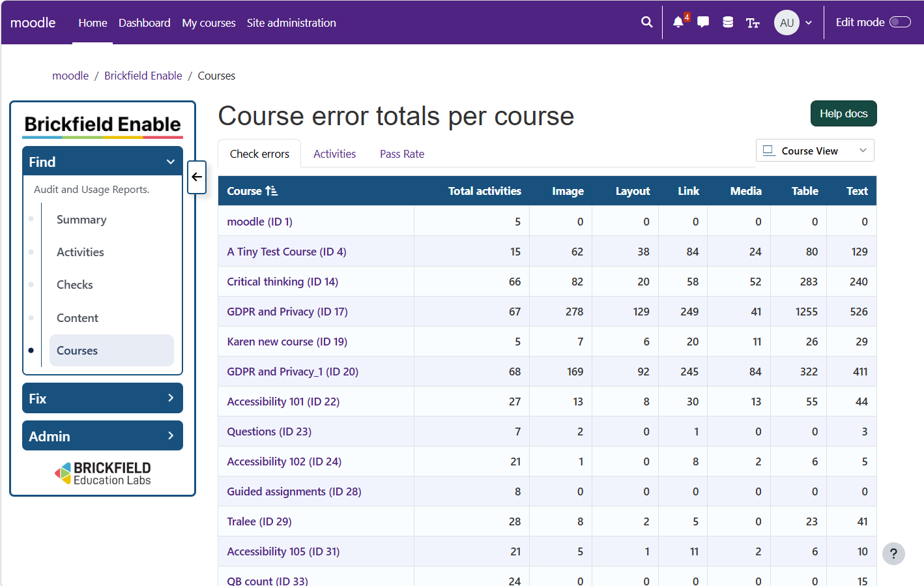Click the Help docs button
The height and width of the screenshot is (586, 924).
pos(843,113)
